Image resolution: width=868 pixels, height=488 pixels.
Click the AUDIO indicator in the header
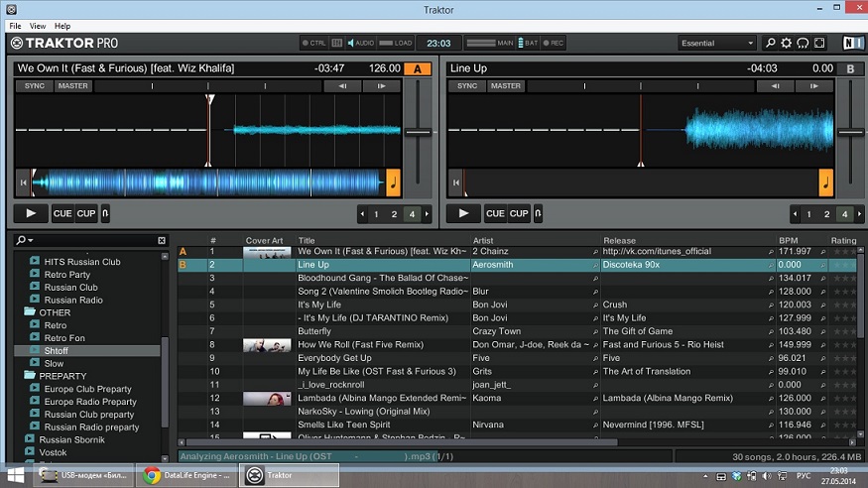coord(361,43)
